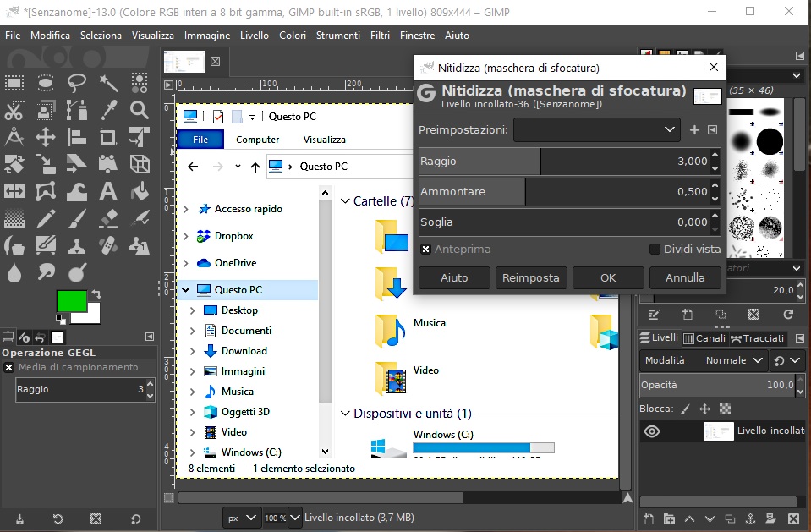Select the Bucket Fill tool
Viewport: 811px width, 532px height.
(x=140, y=191)
